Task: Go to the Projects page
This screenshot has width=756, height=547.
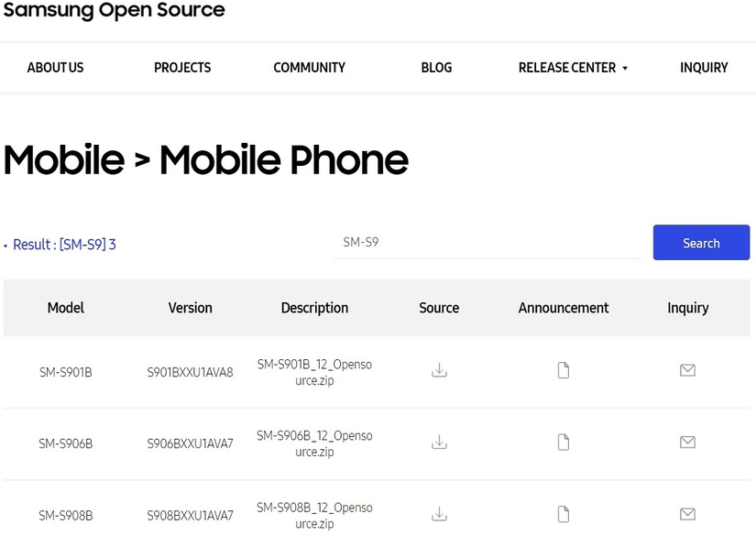Action: pos(182,68)
